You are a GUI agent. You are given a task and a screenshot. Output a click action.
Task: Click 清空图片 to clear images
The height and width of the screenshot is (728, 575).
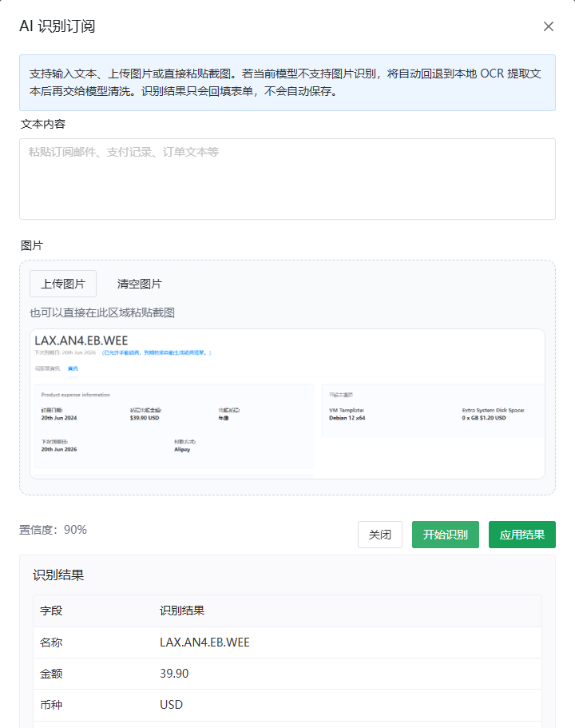tap(139, 284)
